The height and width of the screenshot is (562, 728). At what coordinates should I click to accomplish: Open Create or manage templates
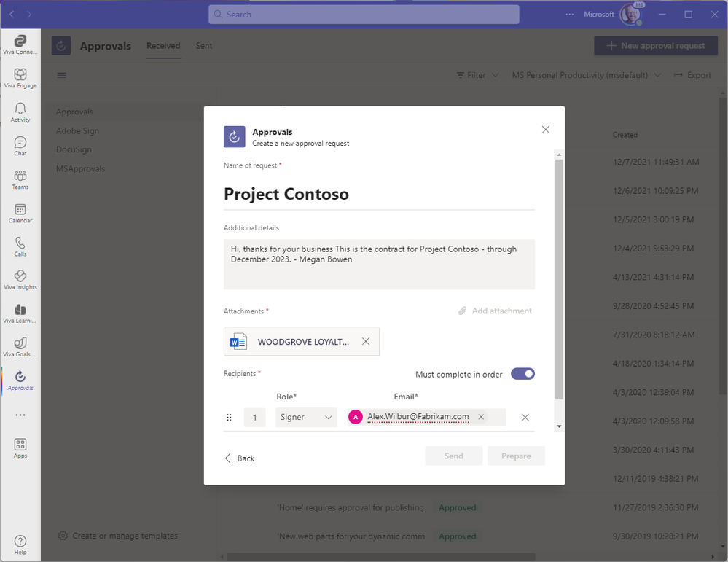[x=117, y=536]
